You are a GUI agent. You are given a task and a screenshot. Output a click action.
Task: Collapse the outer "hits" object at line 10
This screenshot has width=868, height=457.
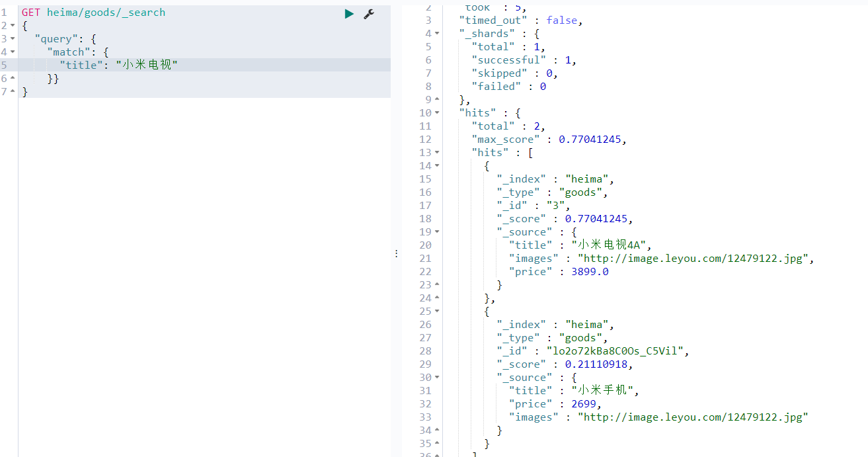coord(437,112)
